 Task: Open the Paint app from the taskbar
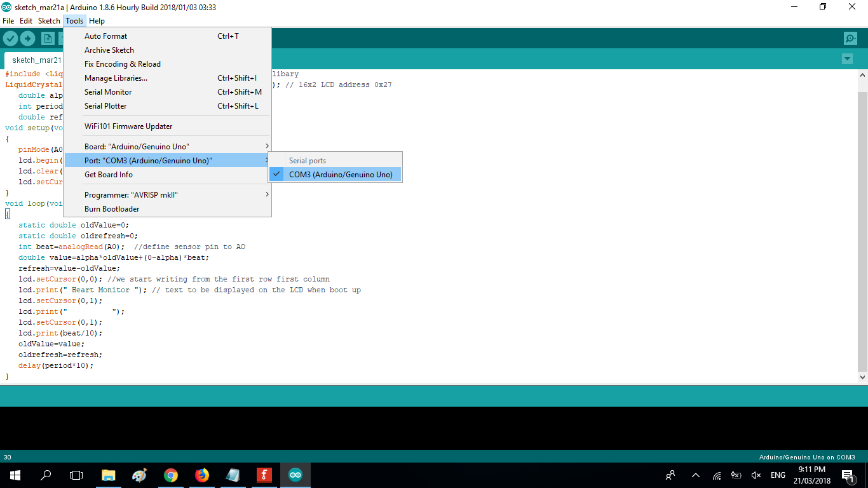(x=139, y=475)
